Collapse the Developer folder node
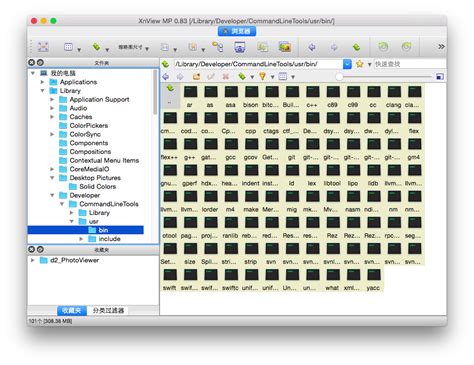The image size is (474, 365). click(52, 195)
